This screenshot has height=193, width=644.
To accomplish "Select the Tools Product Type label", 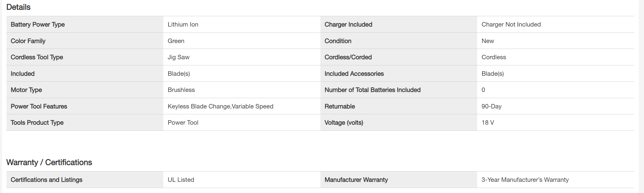I will point(37,123).
